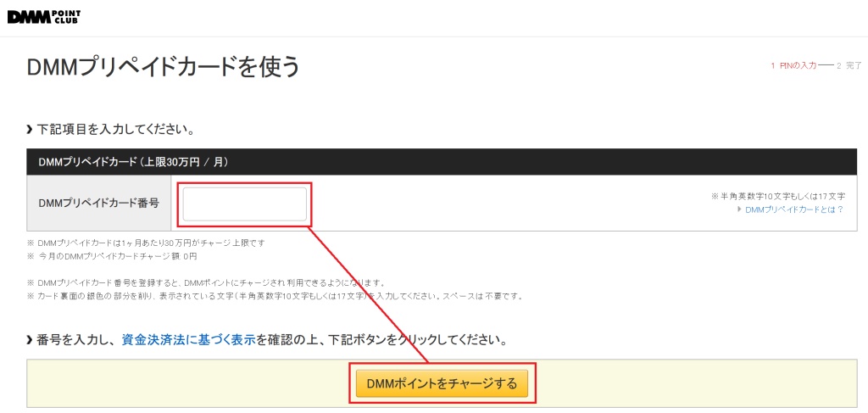Open the DMMプリペイドカードとは？ help link
The width and height of the screenshot is (868, 413).
tap(794, 209)
